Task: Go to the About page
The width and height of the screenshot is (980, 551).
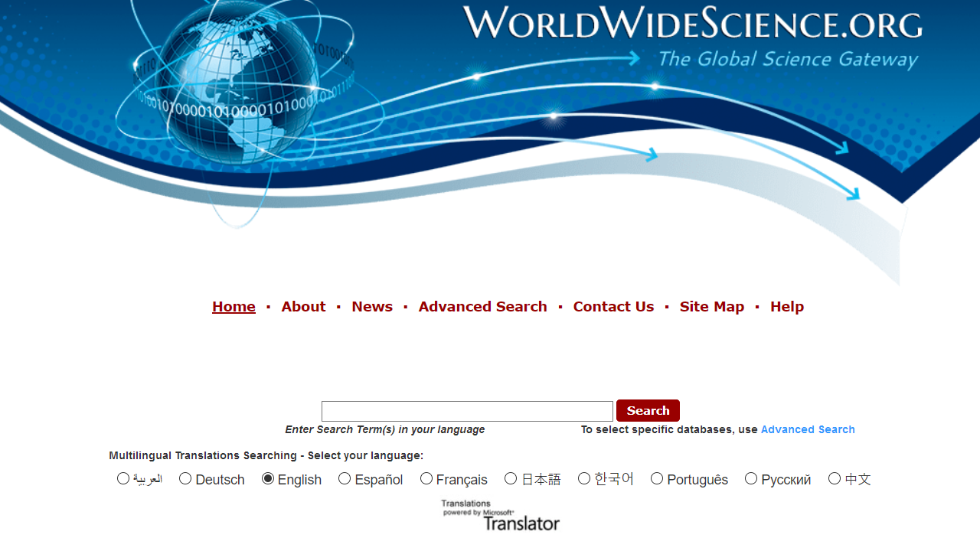Action: [x=303, y=307]
